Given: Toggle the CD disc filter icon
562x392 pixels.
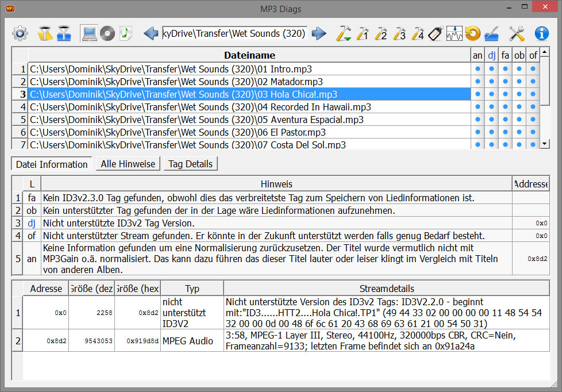Looking at the screenshot, I should tap(109, 33).
